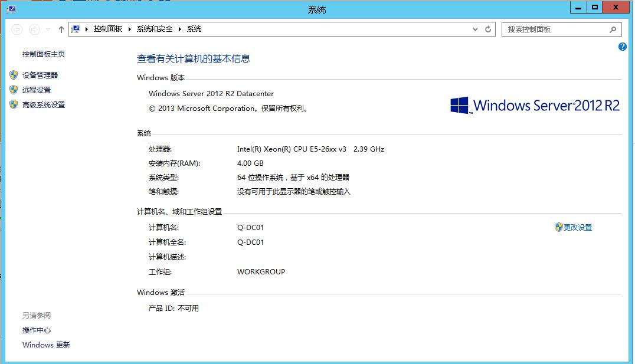Click the magnifier search icon
This screenshot has width=635, height=364.
click(613, 29)
